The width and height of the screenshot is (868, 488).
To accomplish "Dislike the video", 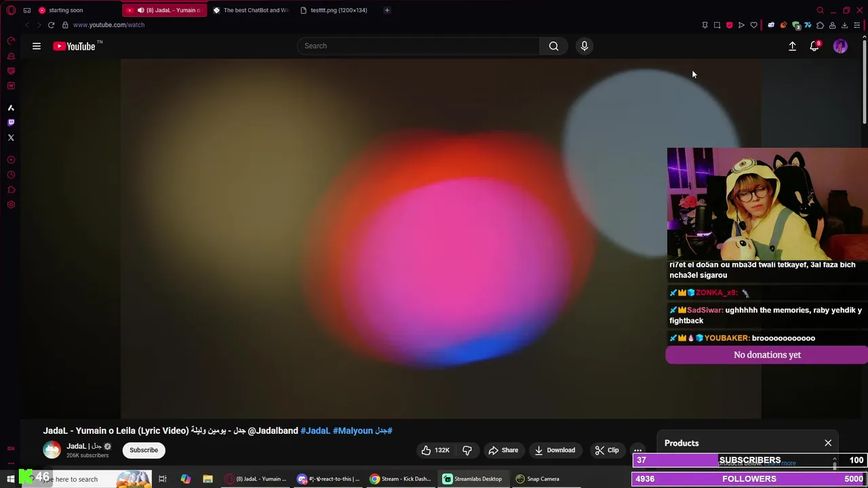I will (467, 450).
